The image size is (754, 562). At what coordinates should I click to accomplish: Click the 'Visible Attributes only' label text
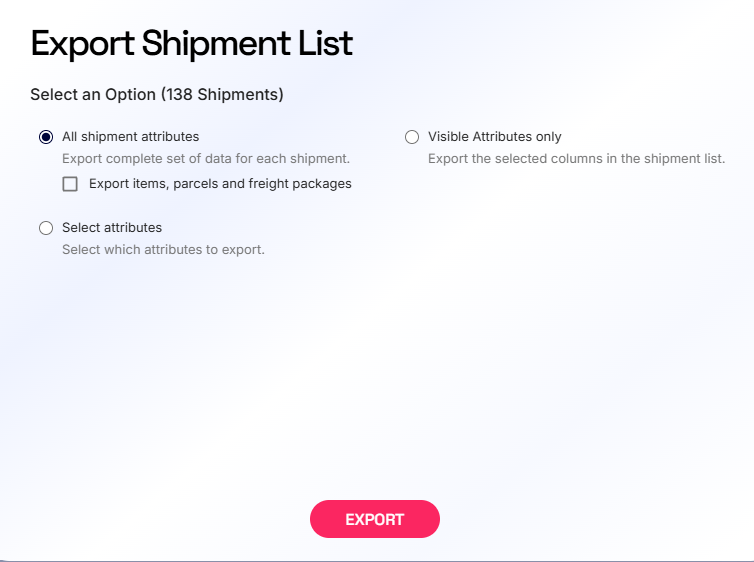[494, 137]
